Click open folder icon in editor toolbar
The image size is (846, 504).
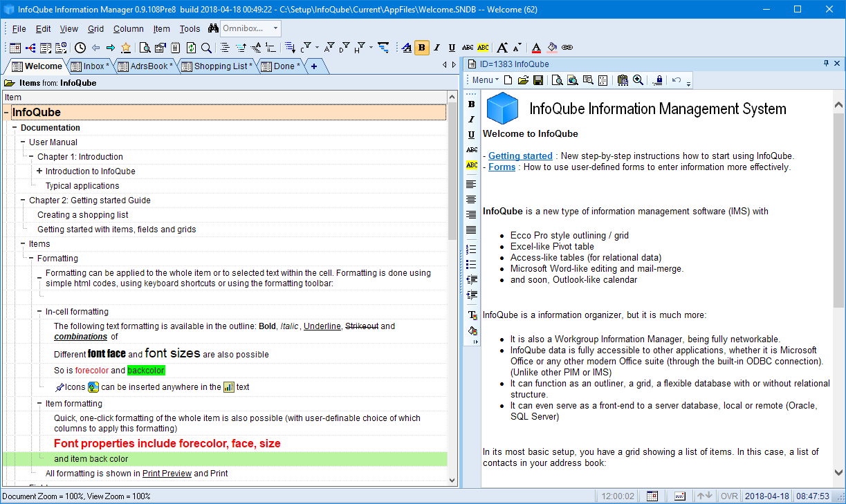pyautogui.click(x=523, y=80)
